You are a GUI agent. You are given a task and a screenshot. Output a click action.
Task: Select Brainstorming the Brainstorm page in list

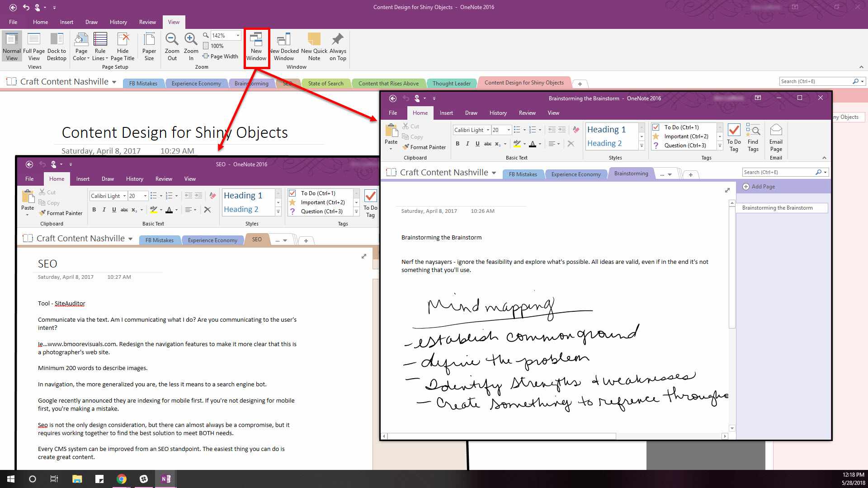782,208
